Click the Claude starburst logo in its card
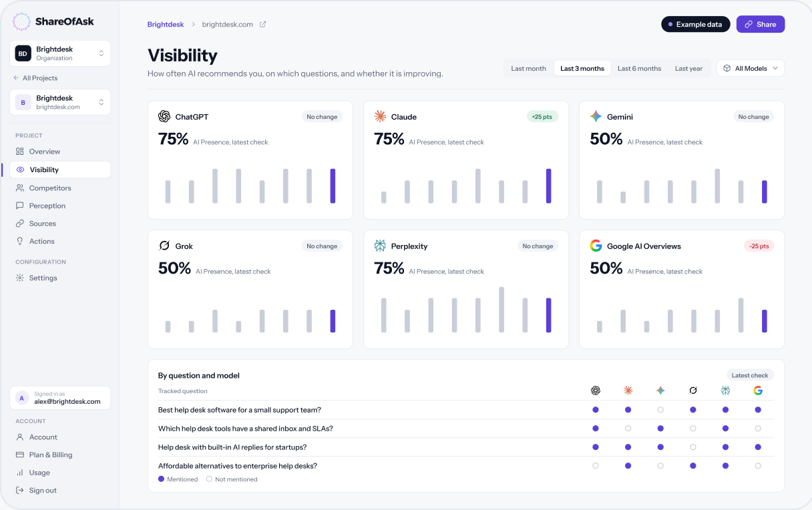 click(380, 117)
